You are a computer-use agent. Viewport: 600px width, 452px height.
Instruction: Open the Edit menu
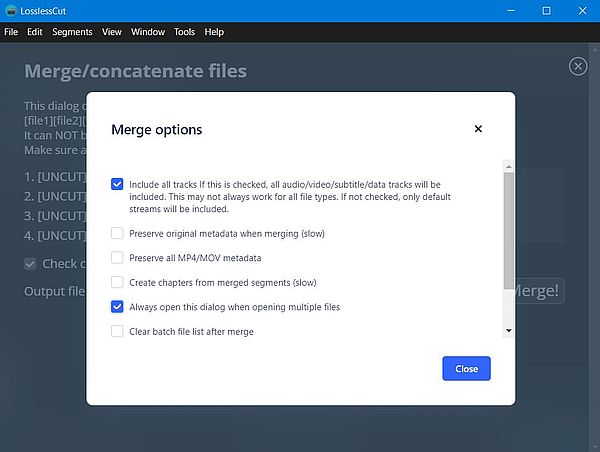(34, 32)
